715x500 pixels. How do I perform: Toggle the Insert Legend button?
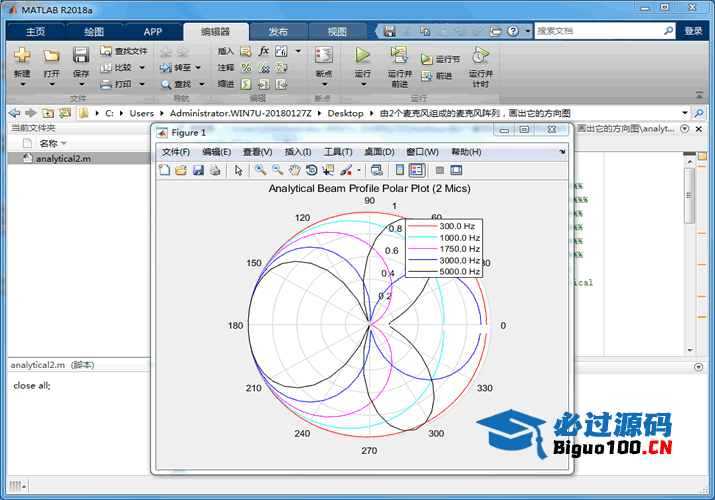click(417, 170)
